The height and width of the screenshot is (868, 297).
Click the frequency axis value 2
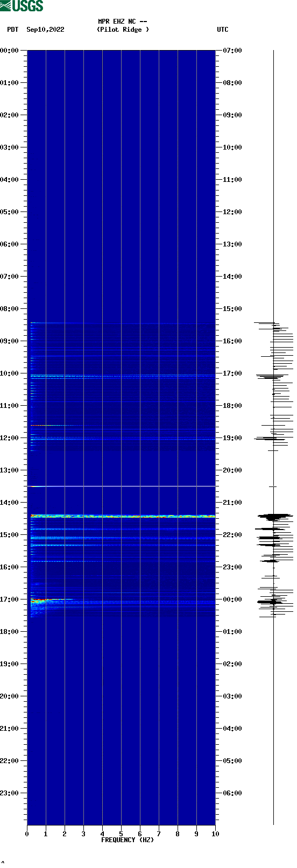pyautogui.click(x=65, y=834)
